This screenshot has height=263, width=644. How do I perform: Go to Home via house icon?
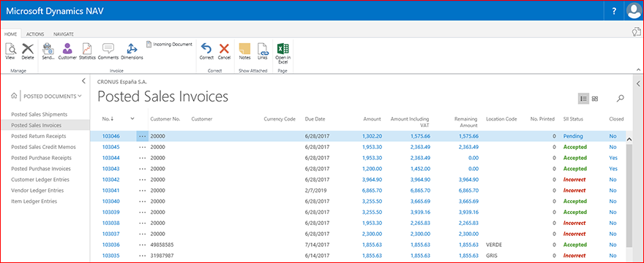click(15, 96)
